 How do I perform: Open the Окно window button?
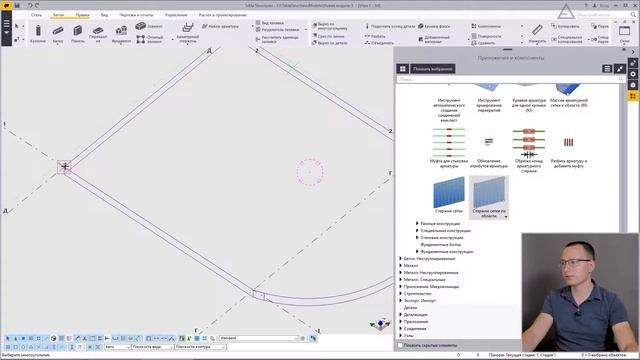(x=624, y=33)
